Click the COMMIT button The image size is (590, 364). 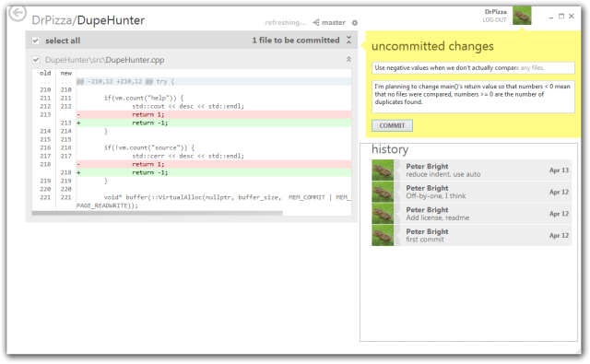tap(392, 125)
